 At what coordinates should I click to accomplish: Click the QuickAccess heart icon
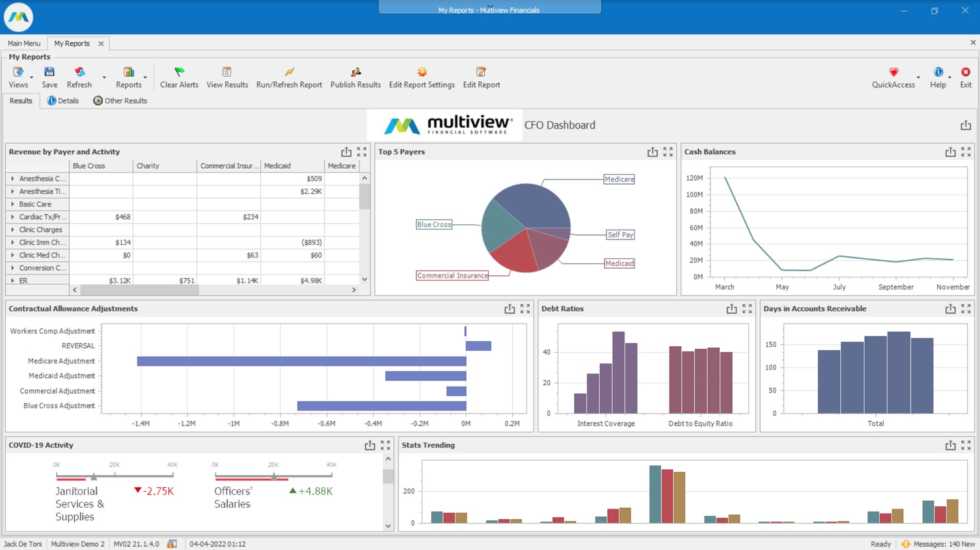893,71
